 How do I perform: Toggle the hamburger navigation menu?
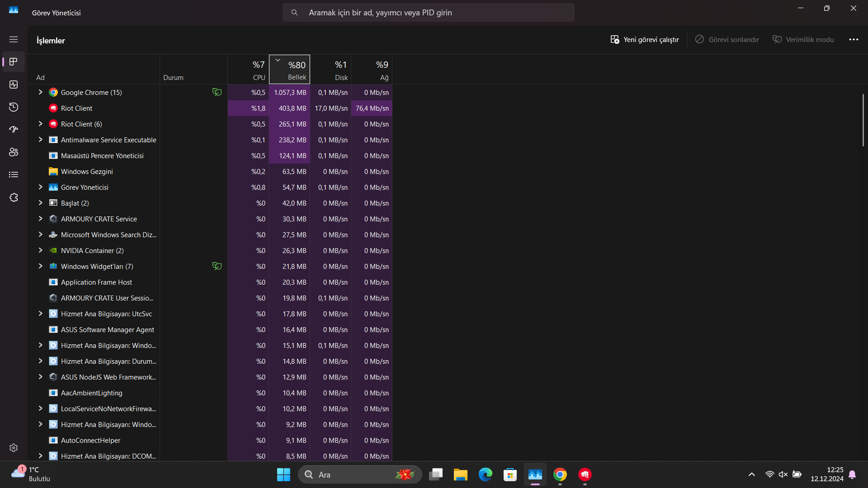tap(14, 40)
